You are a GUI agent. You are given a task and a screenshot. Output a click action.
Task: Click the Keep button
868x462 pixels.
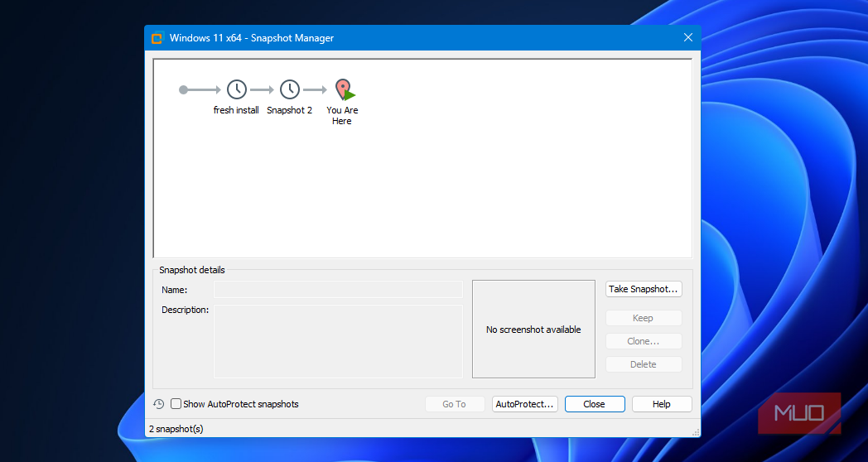(644, 318)
